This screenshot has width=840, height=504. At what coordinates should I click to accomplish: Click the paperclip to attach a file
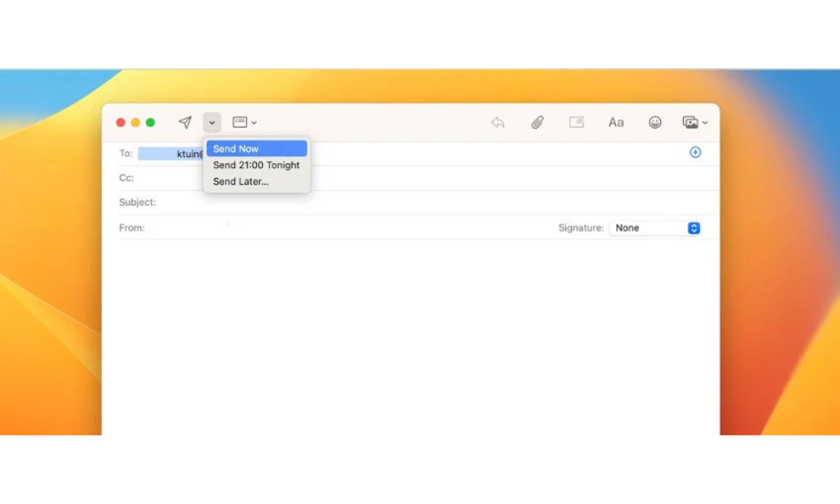point(538,122)
